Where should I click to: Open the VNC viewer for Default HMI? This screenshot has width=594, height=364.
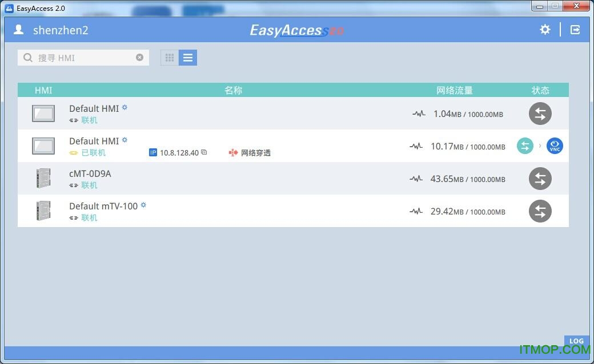coord(555,146)
